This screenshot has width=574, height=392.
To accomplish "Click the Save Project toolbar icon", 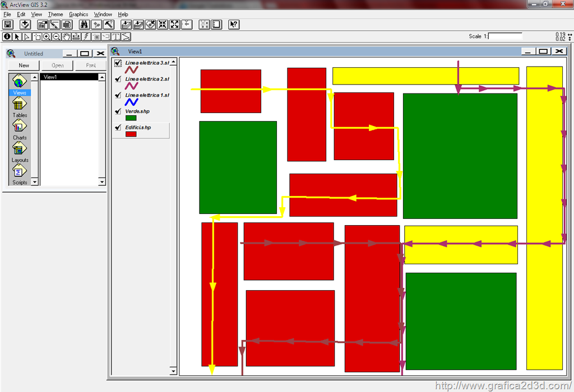I will point(8,25).
